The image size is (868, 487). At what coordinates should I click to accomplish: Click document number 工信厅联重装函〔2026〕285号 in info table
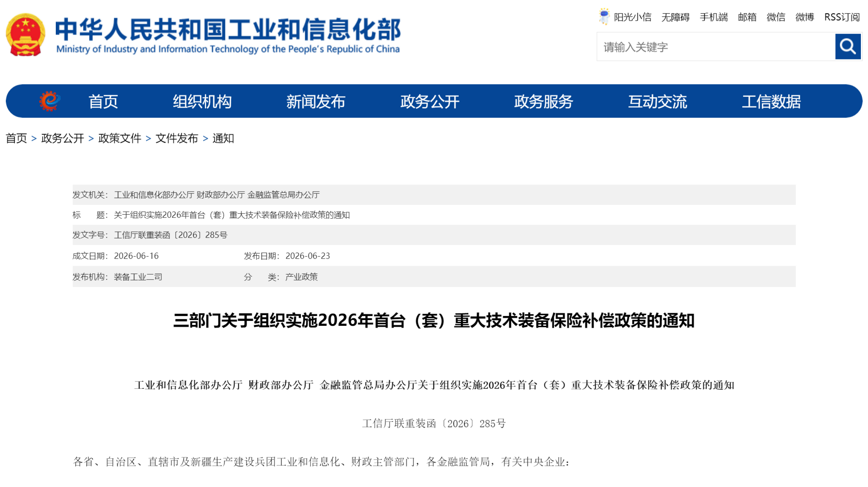170,235
